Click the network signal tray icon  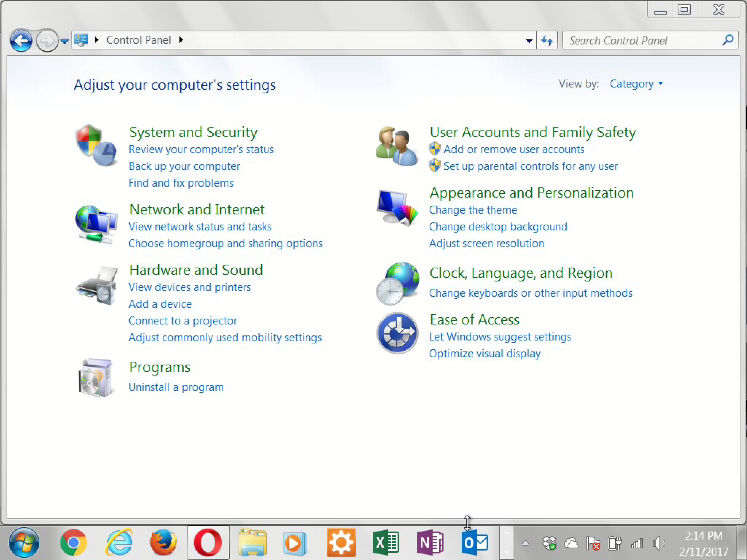coord(637,544)
